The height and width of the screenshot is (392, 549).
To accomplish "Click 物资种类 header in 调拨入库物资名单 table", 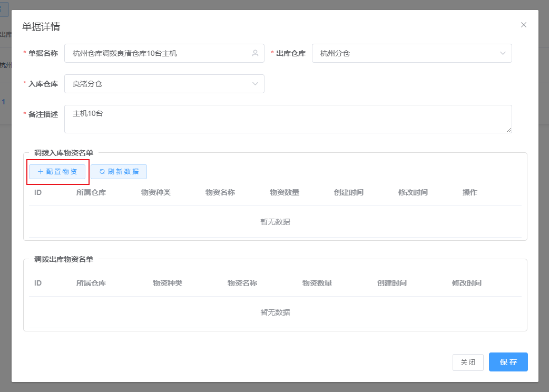I will point(155,192).
